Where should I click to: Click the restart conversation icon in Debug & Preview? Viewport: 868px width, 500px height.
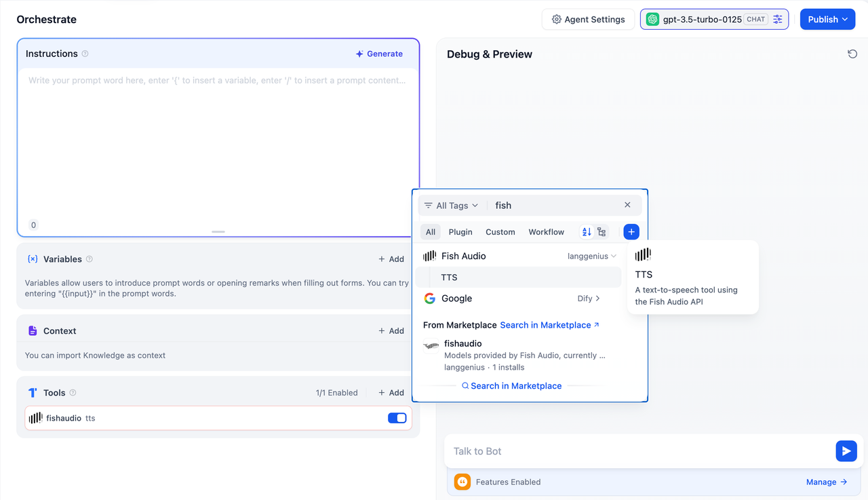[852, 54]
